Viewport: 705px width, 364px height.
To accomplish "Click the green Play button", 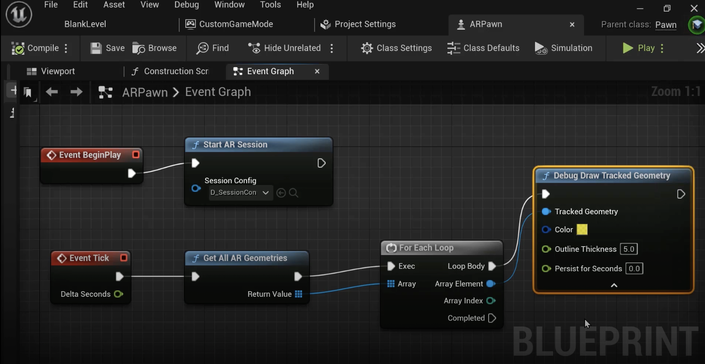I will click(638, 48).
